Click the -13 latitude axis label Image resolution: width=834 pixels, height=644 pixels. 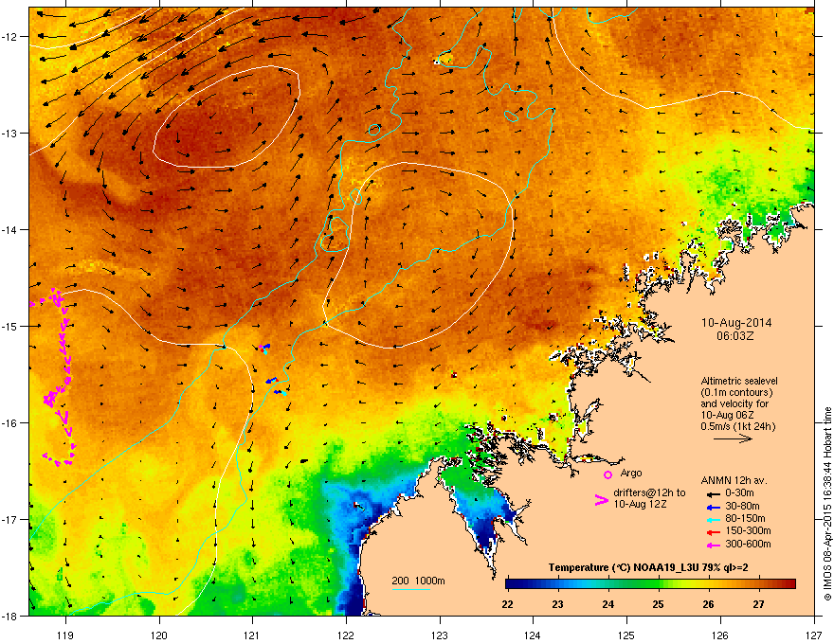coord(9,133)
